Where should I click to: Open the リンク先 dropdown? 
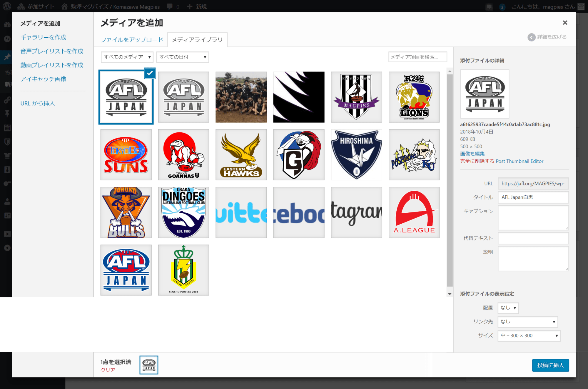pos(527,322)
